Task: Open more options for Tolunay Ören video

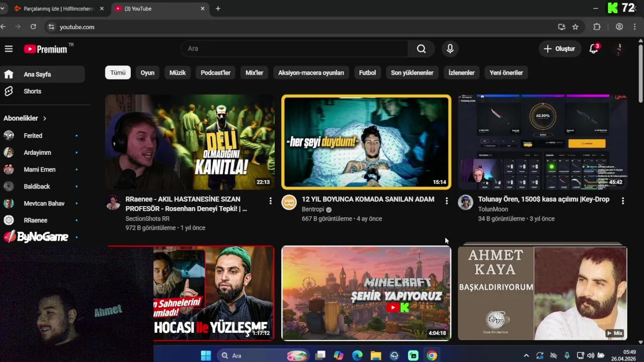Action: (623, 201)
